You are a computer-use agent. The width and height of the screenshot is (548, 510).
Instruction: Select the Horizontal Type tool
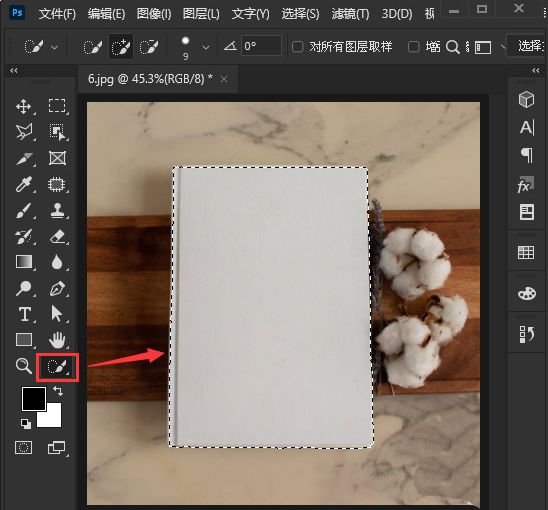[x=24, y=314]
